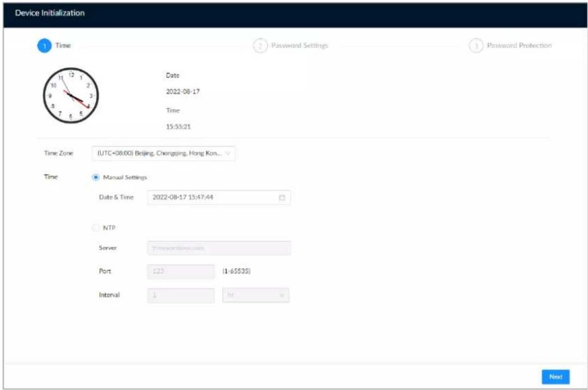Image resolution: width=588 pixels, height=390 pixels.
Task: Click the time value 15:55:21
Action: pyautogui.click(x=179, y=127)
